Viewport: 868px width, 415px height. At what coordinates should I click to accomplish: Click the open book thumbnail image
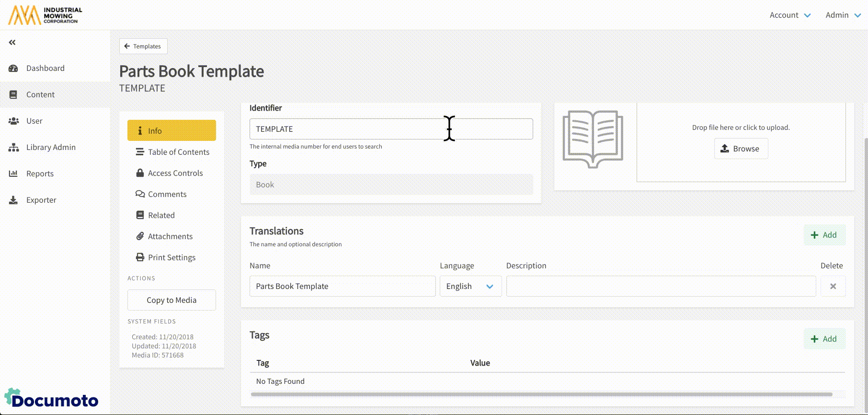pyautogui.click(x=593, y=139)
